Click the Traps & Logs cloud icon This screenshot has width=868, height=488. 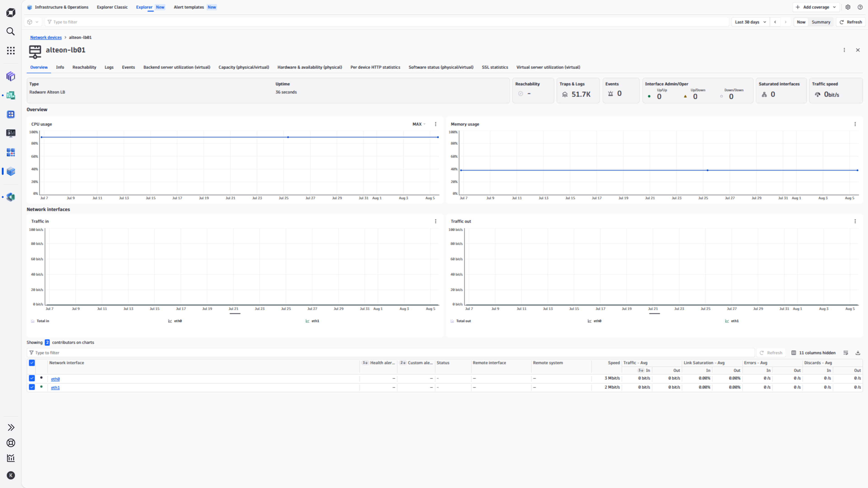[565, 95]
